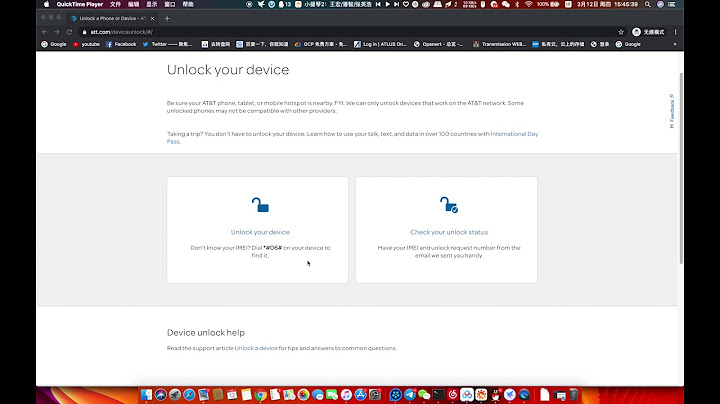Click the play control in menu bar
The image size is (720, 404).
pos(388,4)
